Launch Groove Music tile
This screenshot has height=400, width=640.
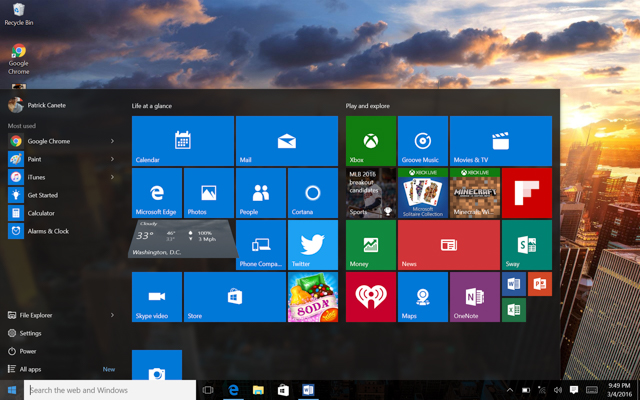pos(423,141)
